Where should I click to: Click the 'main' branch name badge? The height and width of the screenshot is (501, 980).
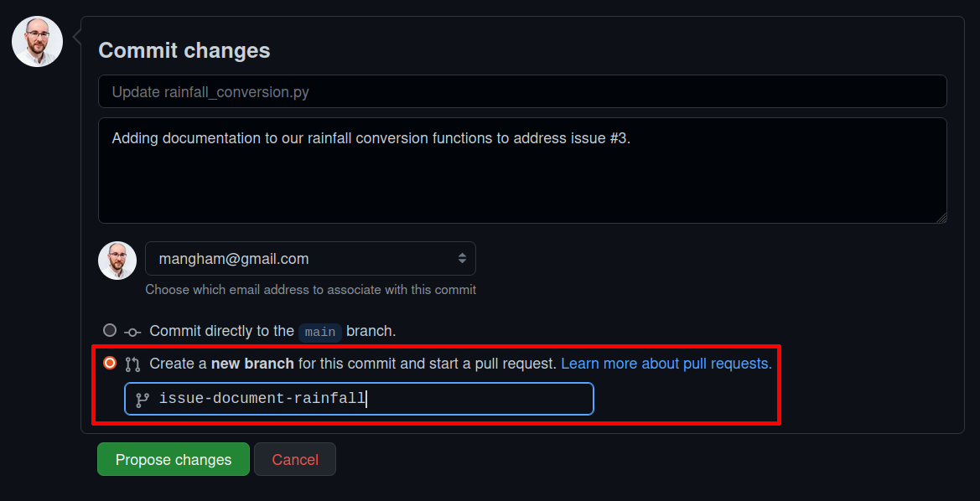[x=320, y=332]
